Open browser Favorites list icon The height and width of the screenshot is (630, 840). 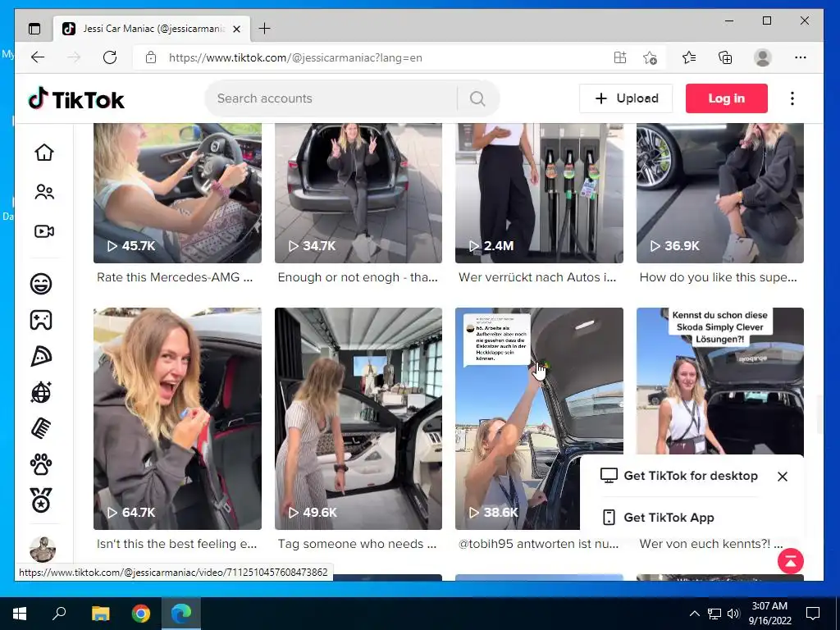coord(689,57)
